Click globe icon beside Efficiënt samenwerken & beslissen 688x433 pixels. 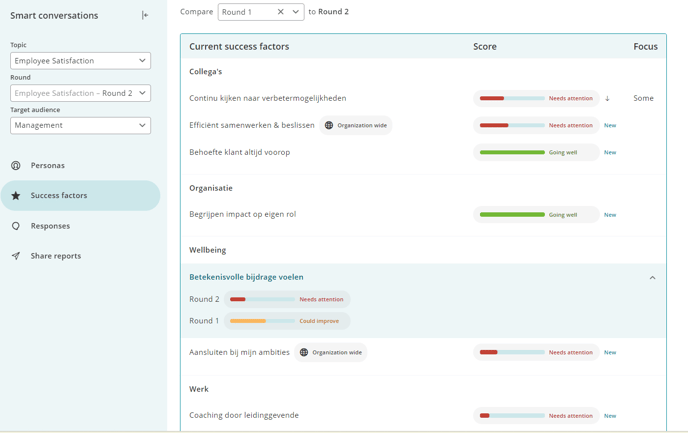coord(329,125)
